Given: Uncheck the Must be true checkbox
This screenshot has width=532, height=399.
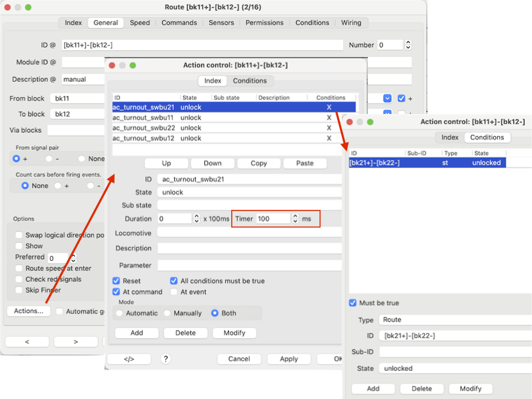Looking at the screenshot, I should click(x=353, y=303).
